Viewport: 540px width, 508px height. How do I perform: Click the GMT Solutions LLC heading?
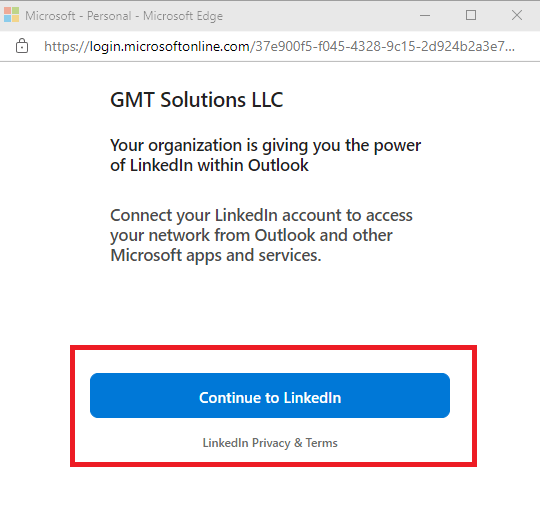click(x=196, y=100)
